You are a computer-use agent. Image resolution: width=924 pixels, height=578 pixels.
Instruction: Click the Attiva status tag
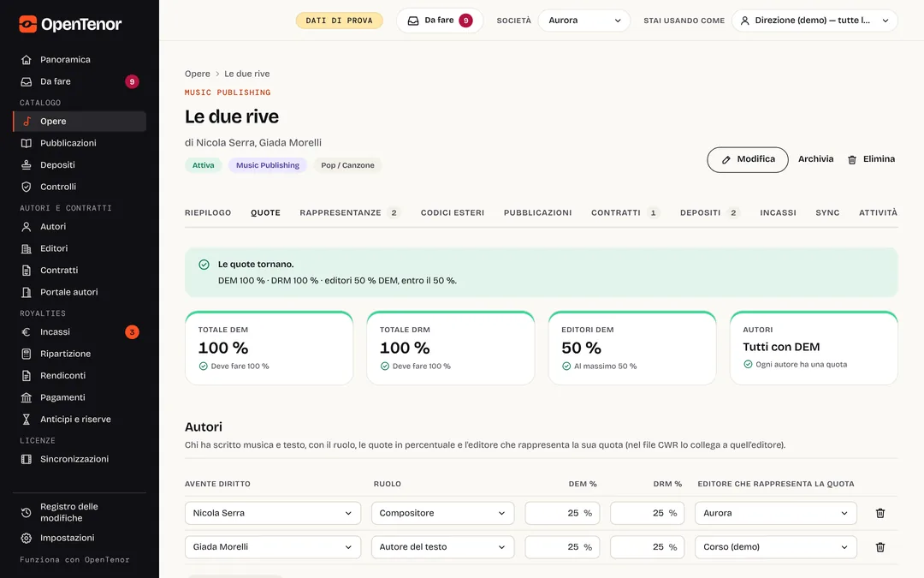tap(204, 165)
